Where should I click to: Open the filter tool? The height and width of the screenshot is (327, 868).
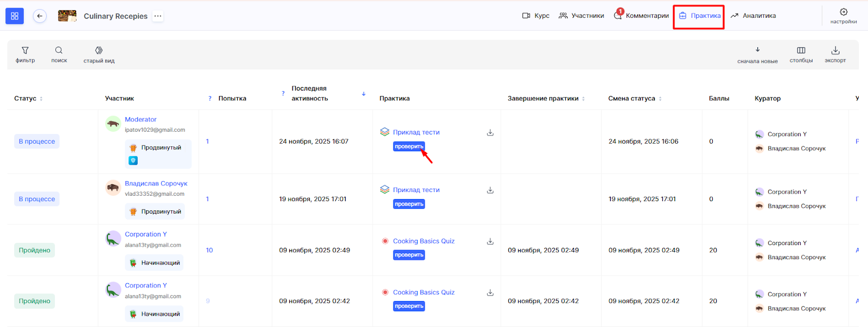tap(25, 54)
